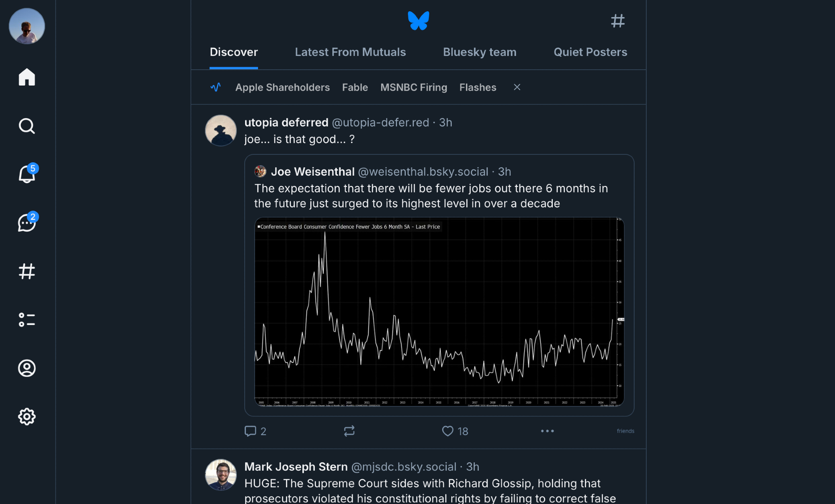Repost utopia deferred's post

(349, 431)
